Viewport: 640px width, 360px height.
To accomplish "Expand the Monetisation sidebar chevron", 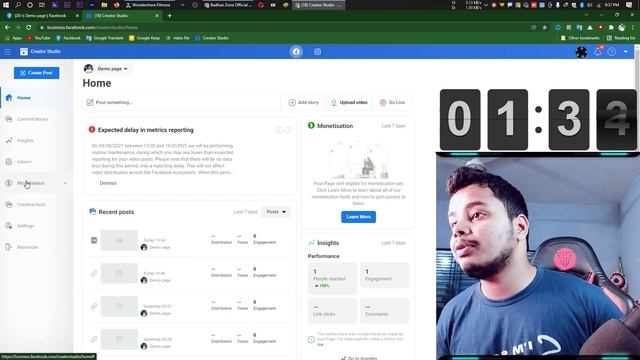I will pyautogui.click(x=65, y=183).
